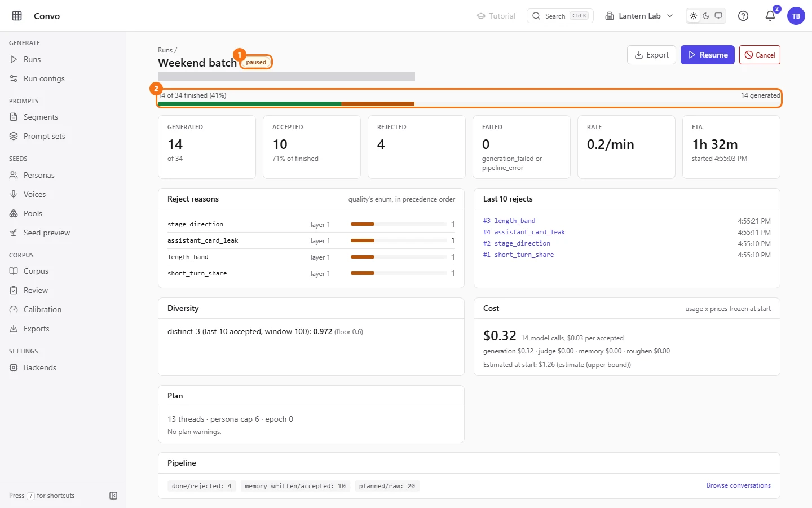
Task: Open the Lantern Lab workspace dropdown
Action: pos(639,16)
